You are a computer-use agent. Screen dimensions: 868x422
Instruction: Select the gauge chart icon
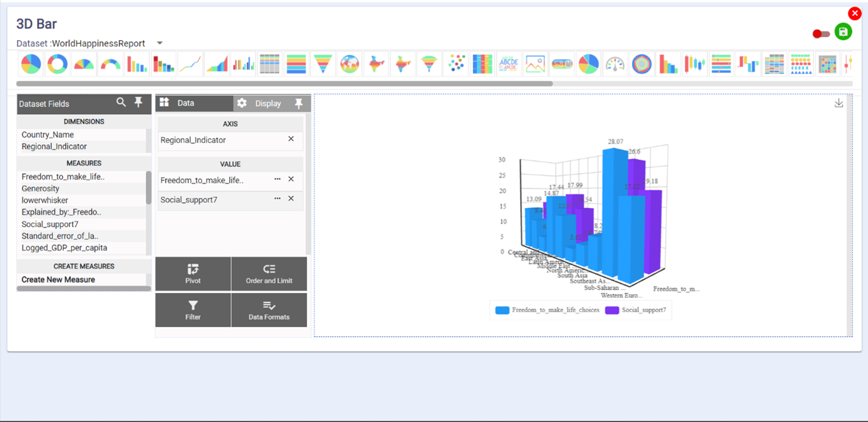pyautogui.click(x=615, y=64)
